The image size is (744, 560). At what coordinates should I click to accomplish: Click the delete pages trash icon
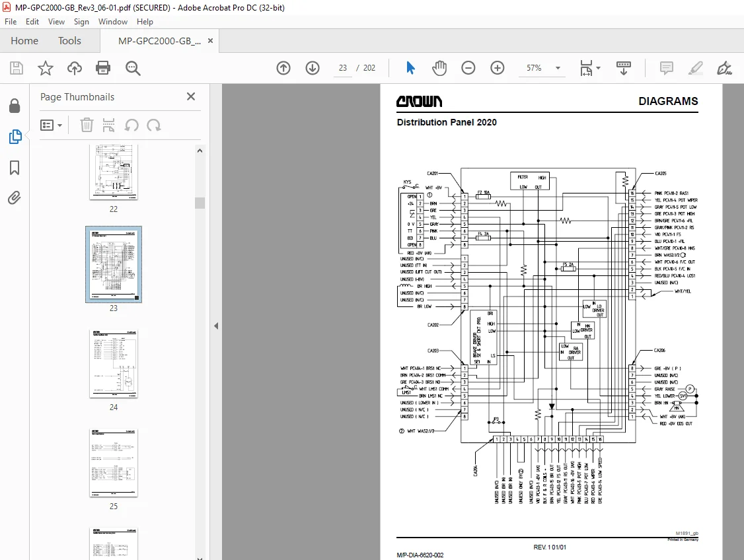click(87, 125)
